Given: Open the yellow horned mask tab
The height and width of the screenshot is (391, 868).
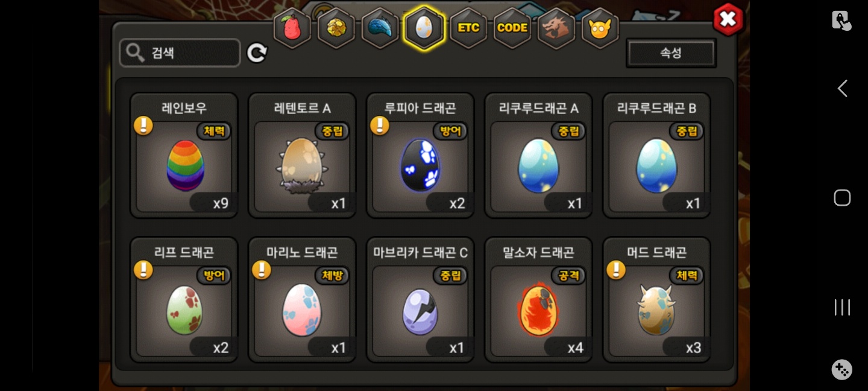Looking at the screenshot, I should click(600, 28).
